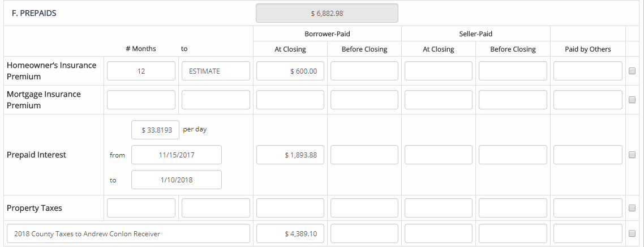Click Prepaid Interest borrower-paid Before Closing field
644x247 pixels.
(364, 155)
